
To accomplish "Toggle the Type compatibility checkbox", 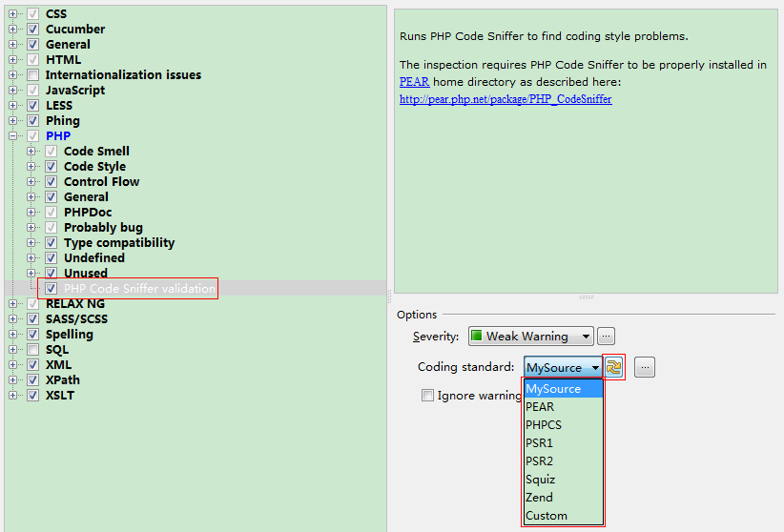I will click(x=51, y=242).
